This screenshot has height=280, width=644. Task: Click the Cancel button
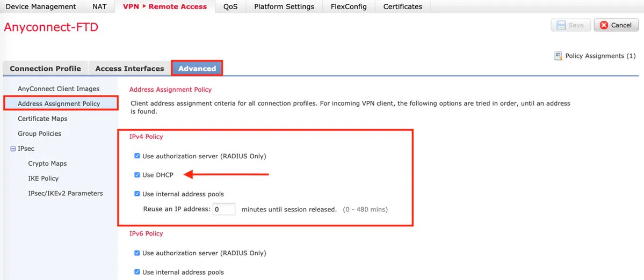[x=616, y=25]
